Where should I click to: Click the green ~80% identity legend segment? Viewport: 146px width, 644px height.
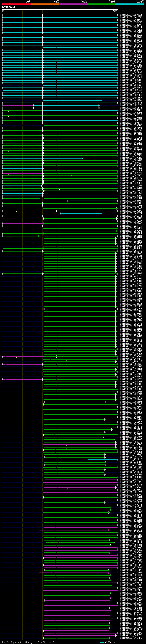(x=101, y=4)
